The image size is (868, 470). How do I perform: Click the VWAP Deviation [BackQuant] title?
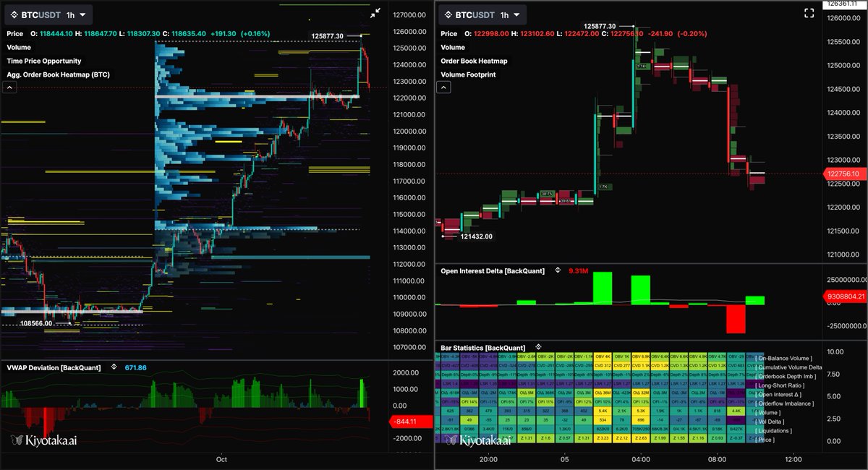pyautogui.click(x=54, y=368)
